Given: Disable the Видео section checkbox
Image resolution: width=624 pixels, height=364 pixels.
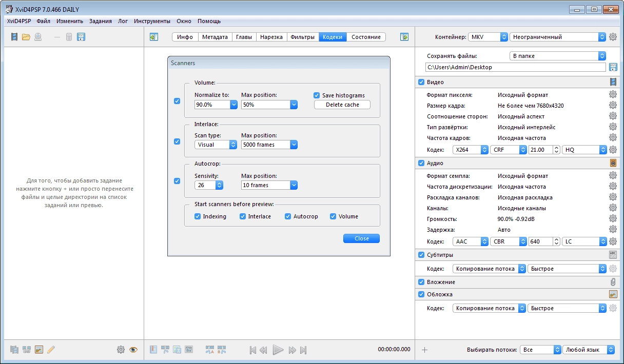Looking at the screenshot, I should (421, 82).
